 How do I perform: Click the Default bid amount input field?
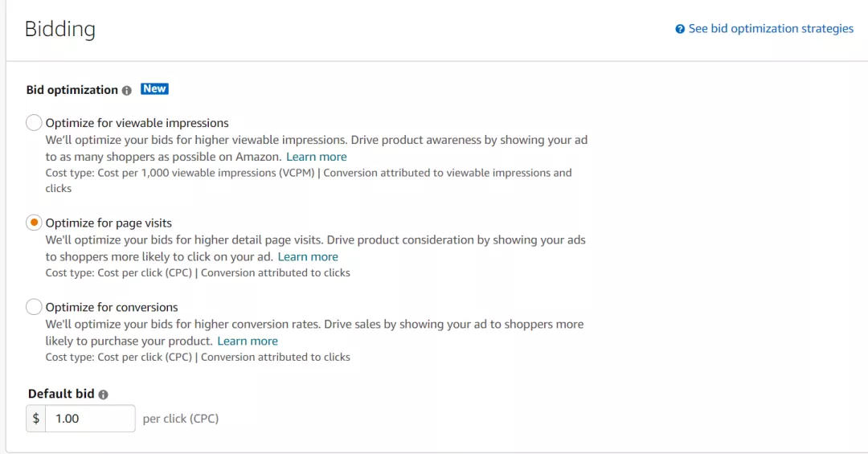click(89, 419)
